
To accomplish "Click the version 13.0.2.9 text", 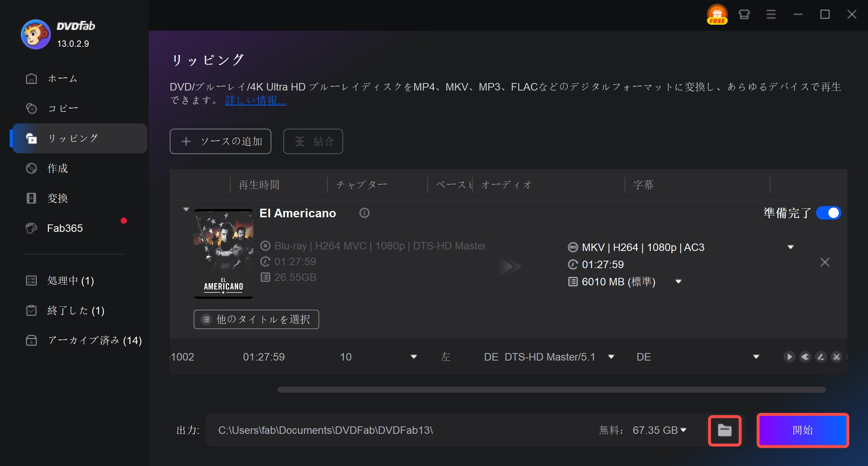I will click(x=73, y=44).
